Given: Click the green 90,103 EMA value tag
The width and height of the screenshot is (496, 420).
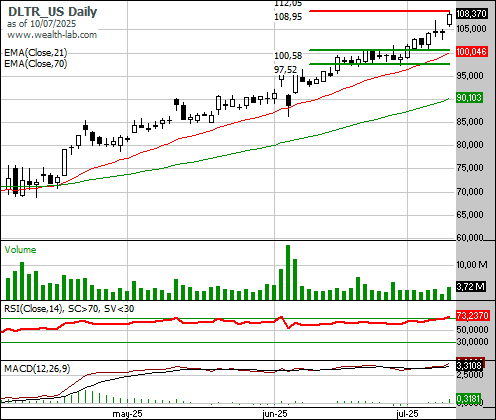Looking at the screenshot, I should click(469, 98).
